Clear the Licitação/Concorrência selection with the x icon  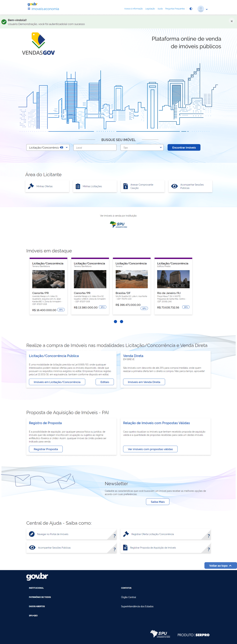62,148
